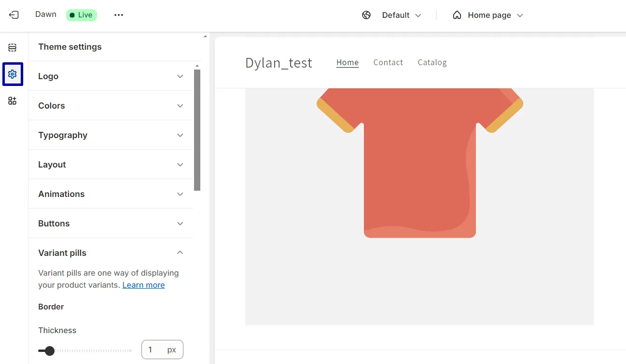
Task: Click the red t-shirt product image
Action: [420, 163]
